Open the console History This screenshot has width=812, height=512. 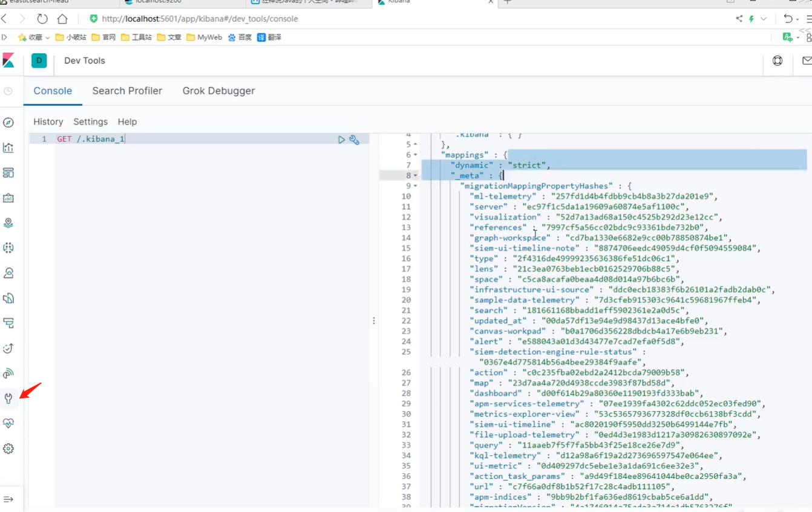click(48, 122)
